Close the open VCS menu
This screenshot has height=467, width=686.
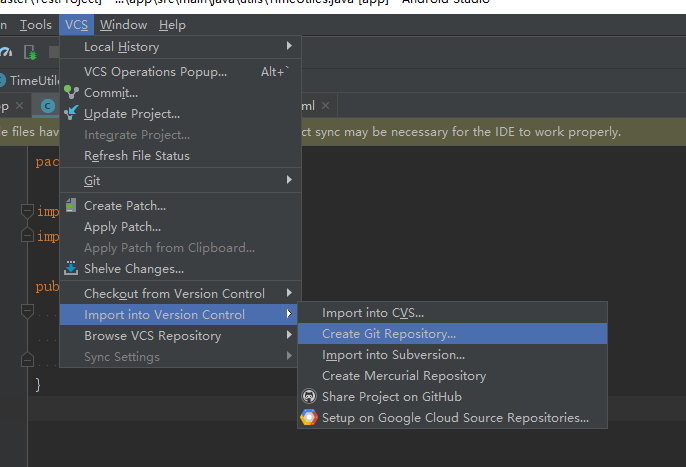click(x=77, y=25)
